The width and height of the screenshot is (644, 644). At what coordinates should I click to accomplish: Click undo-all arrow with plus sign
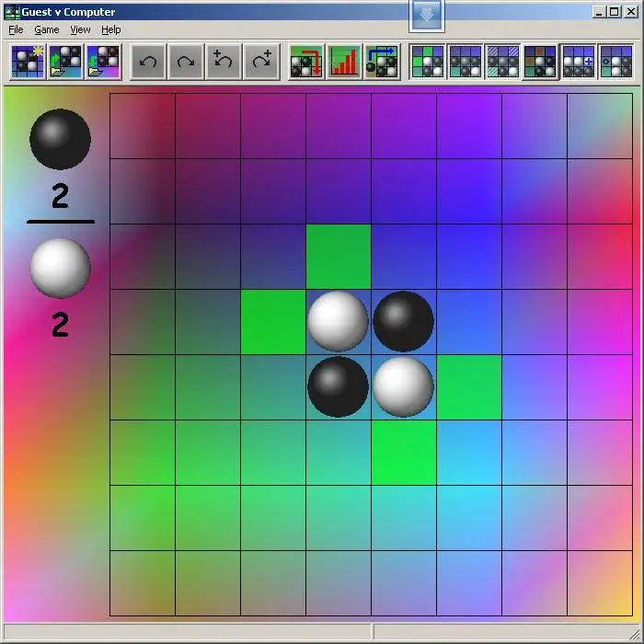click(x=224, y=62)
